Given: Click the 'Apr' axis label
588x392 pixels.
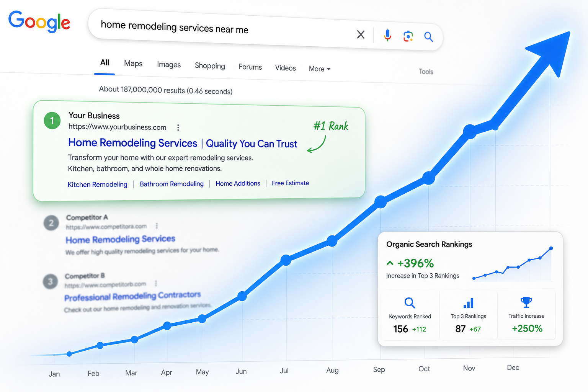Looking at the screenshot, I should (x=167, y=372).
